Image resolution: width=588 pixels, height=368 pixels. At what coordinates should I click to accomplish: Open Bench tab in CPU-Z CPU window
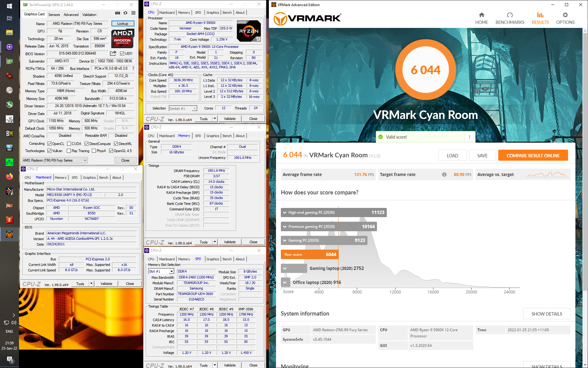coord(227,13)
